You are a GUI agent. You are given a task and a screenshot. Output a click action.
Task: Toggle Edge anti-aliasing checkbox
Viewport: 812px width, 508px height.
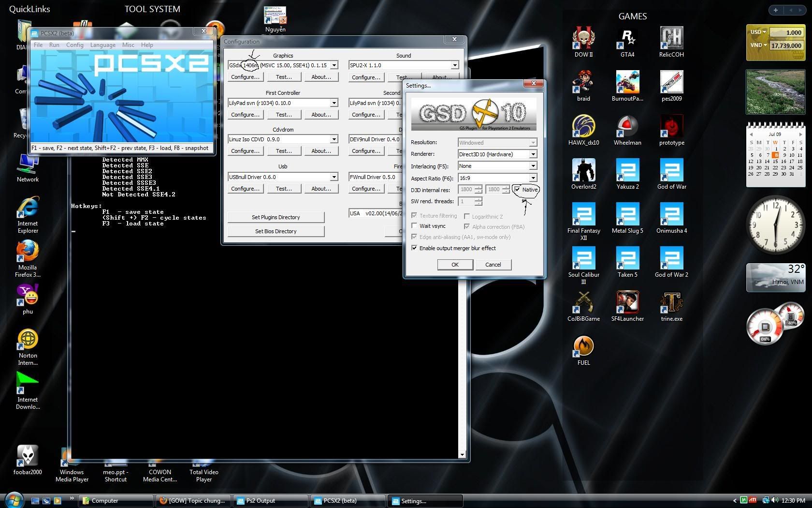click(x=414, y=237)
